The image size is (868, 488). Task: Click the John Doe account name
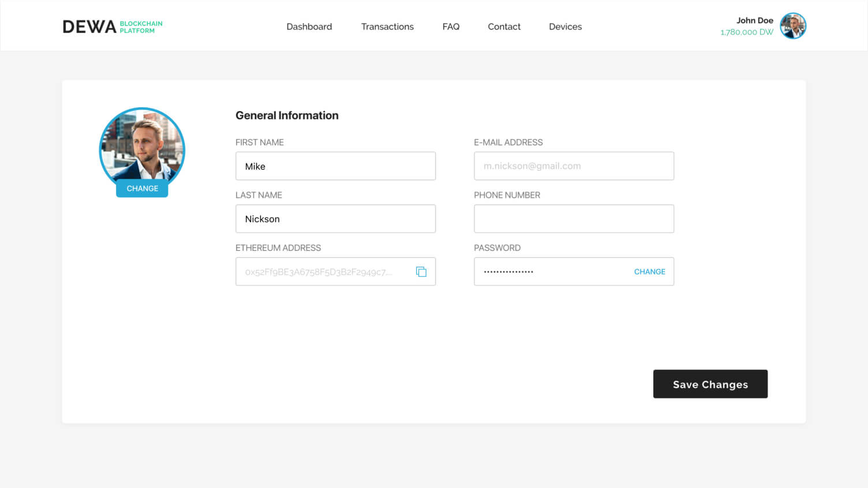pos(754,20)
